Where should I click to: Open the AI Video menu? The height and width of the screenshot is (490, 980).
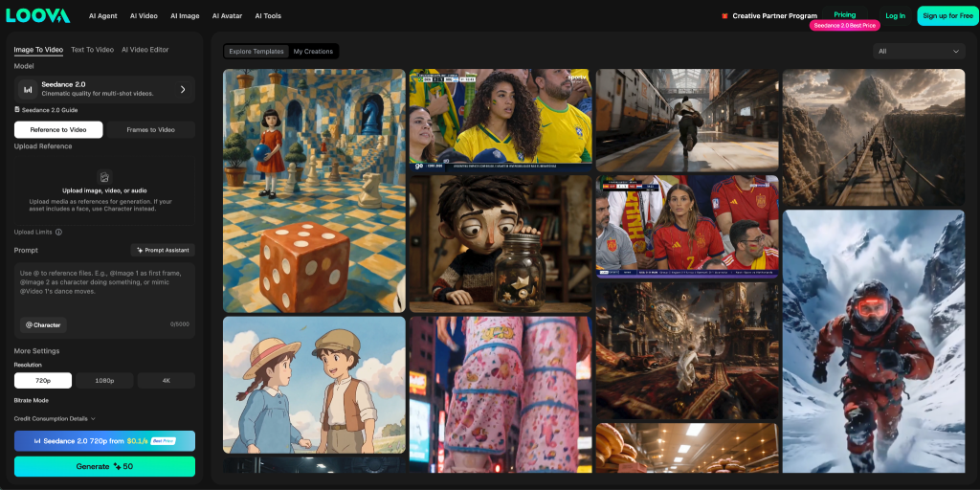[144, 16]
